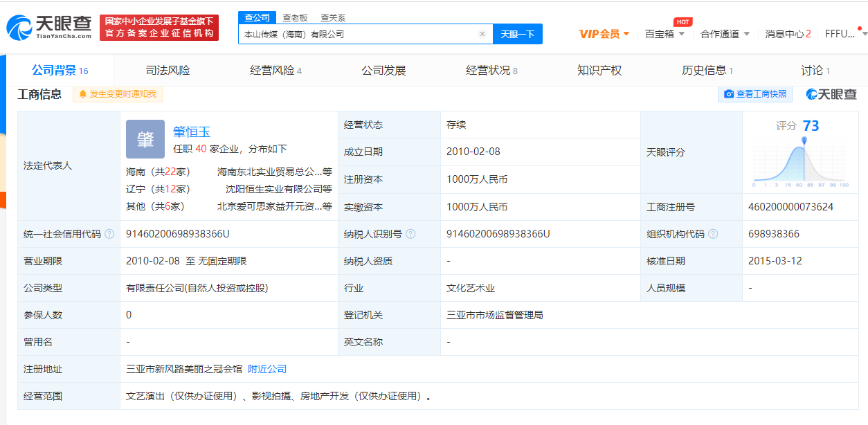The width and height of the screenshot is (868, 425).
Task: Click the 发生变更时通知我 button
Action: (118, 94)
